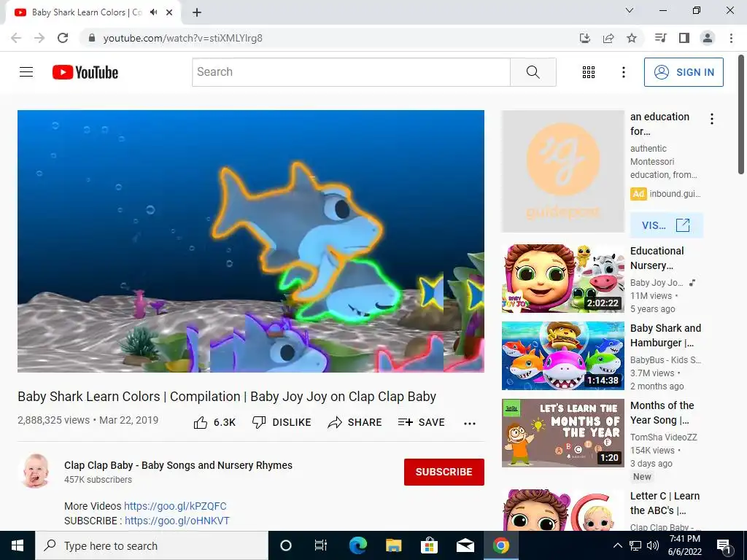Share this page from address bar
The image size is (747, 560).
(608, 38)
